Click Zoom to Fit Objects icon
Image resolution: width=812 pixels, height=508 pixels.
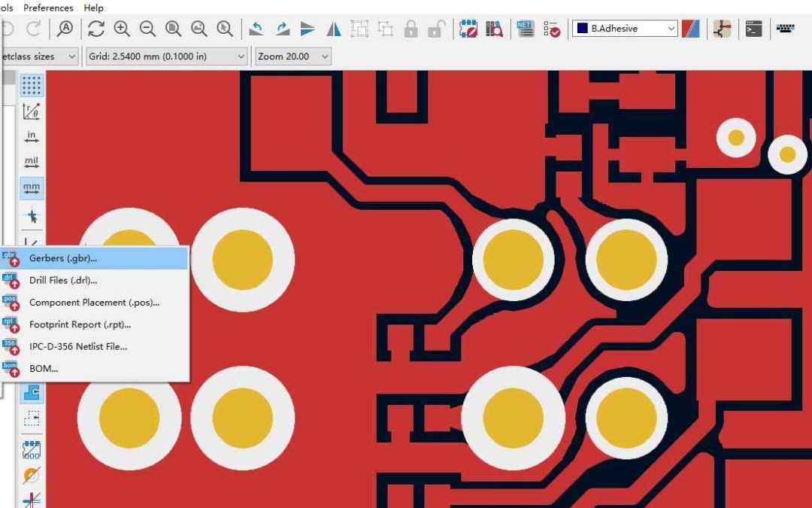[198, 29]
